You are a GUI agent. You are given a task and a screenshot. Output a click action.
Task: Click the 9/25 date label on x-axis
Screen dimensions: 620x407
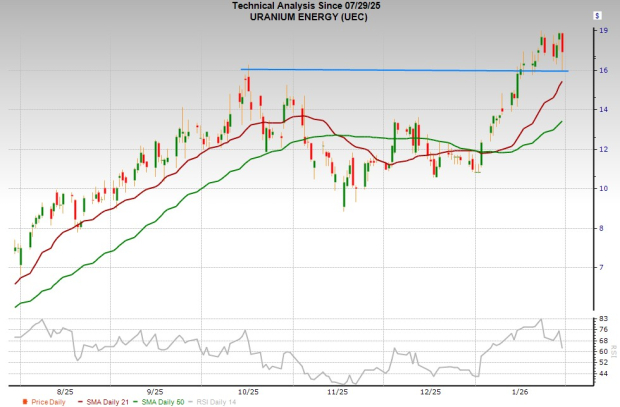coord(155,392)
